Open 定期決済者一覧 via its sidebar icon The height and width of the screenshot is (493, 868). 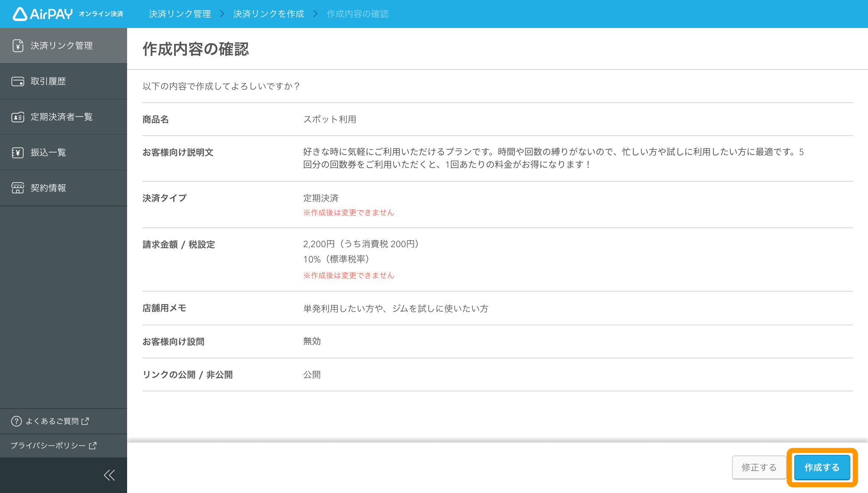pyautogui.click(x=17, y=117)
